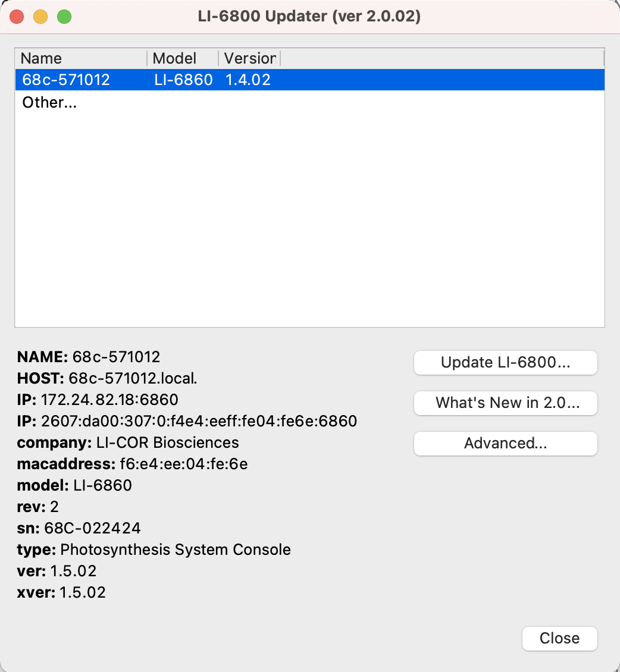620x672 pixels.
Task: Click the red close window button
Action: click(17, 17)
